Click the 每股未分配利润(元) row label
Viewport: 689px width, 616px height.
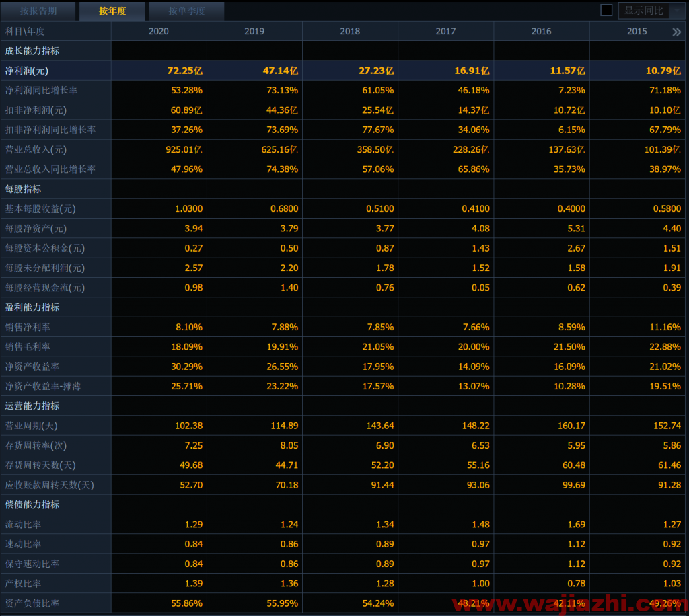point(44,268)
